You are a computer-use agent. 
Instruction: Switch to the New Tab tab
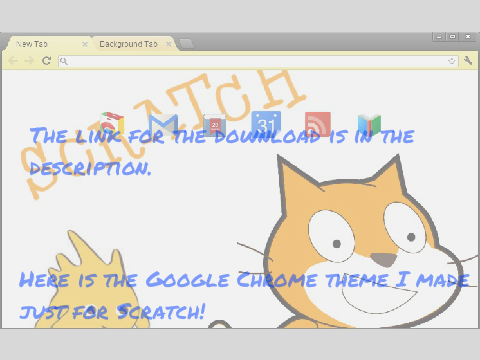48,44
